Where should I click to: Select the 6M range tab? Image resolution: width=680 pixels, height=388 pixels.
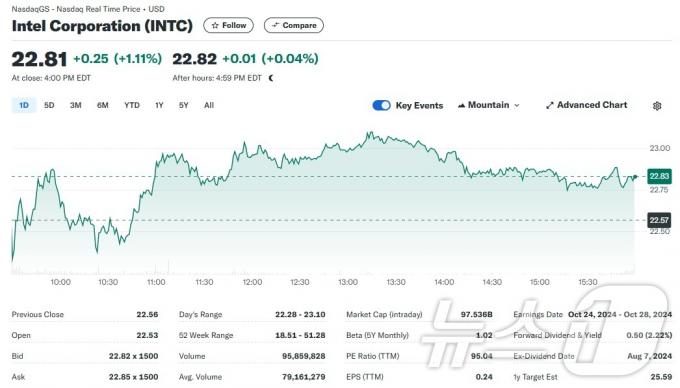103,105
